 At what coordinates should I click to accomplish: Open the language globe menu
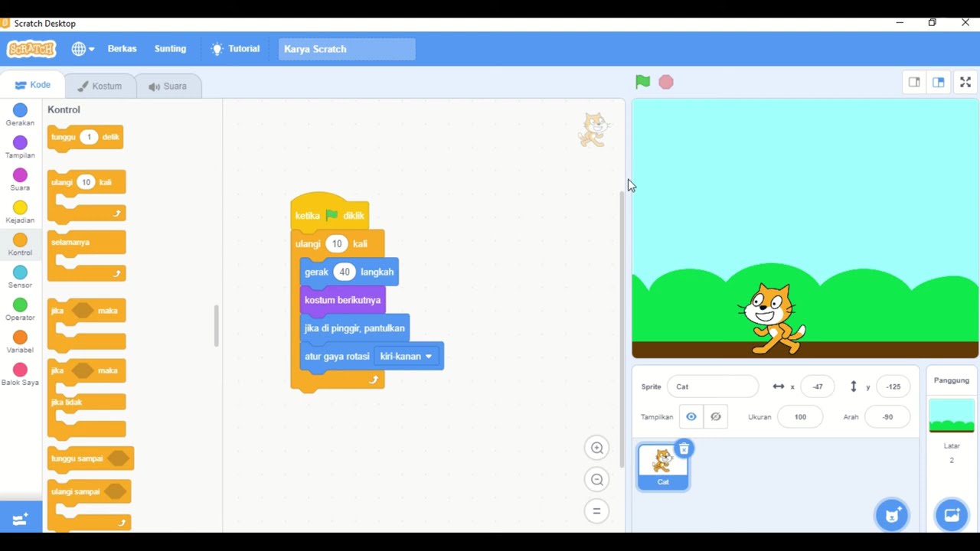point(83,49)
